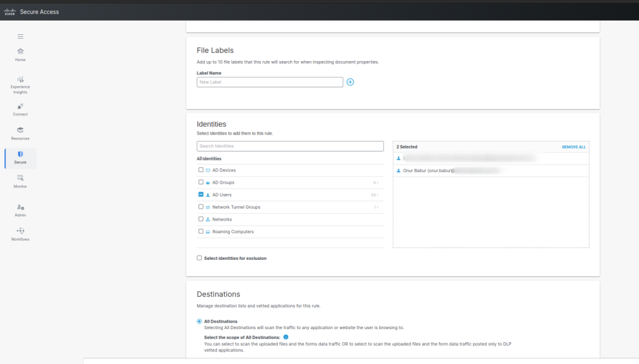Toggle the AD Users checkbox

pos(200,194)
